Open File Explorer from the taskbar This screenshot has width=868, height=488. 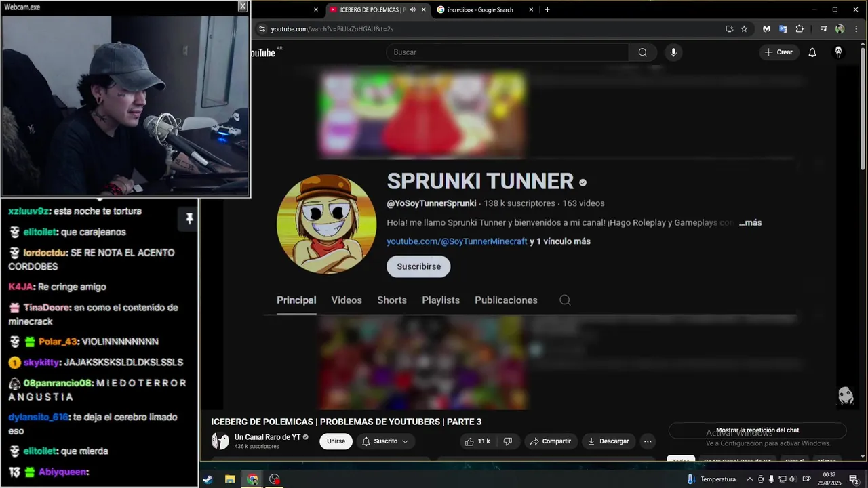pyautogui.click(x=230, y=479)
